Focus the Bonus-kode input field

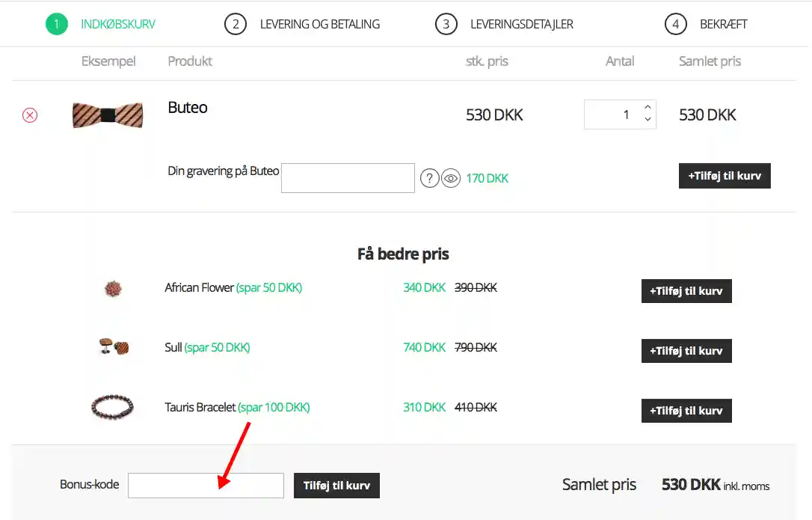pyautogui.click(x=206, y=486)
